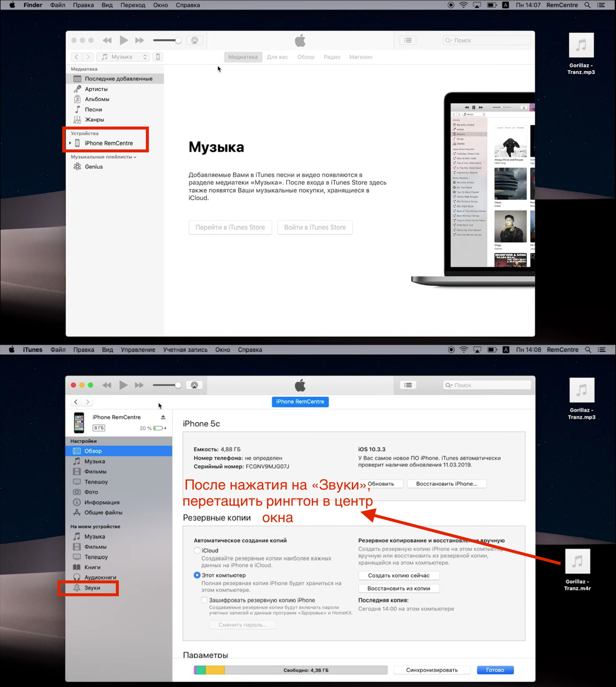This screenshot has width=616, height=687.
Task: Click the Создать копию сейчас button
Action: [399, 575]
